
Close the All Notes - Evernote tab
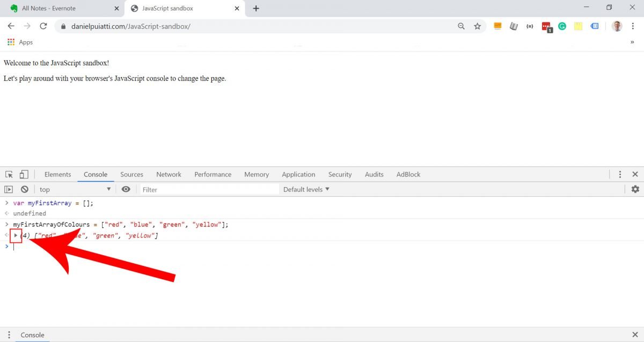point(116,9)
